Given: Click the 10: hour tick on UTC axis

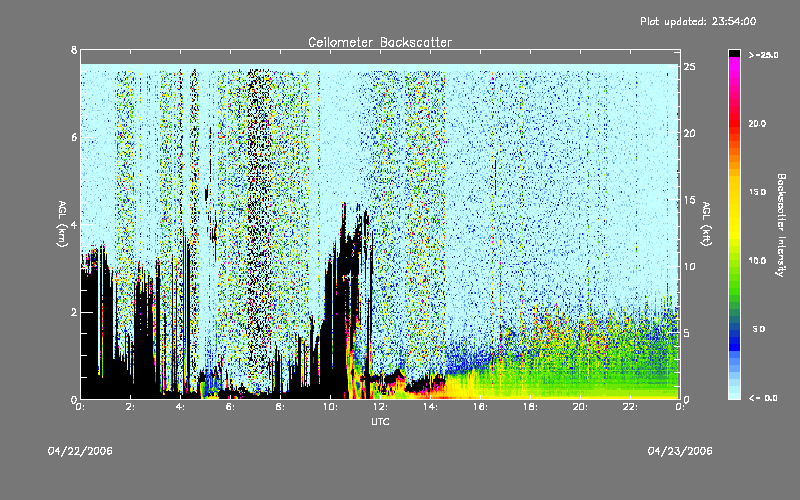Looking at the screenshot, I should click(330, 407).
